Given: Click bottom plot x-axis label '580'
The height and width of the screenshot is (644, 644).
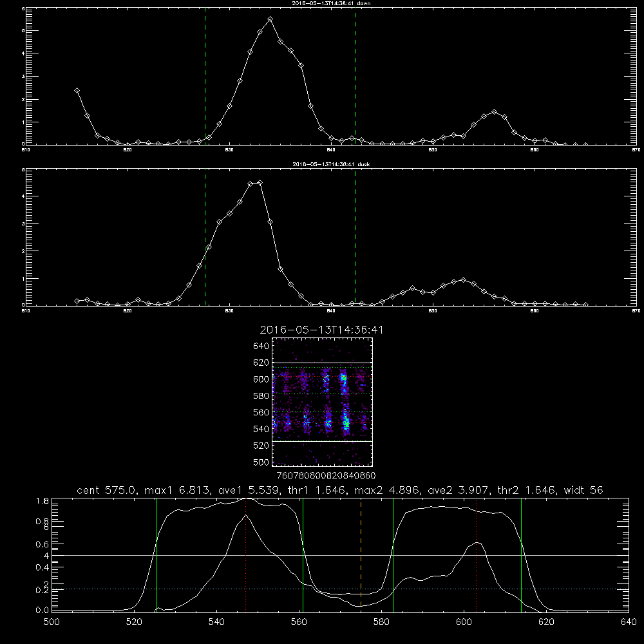Looking at the screenshot, I should click(381, 622).
